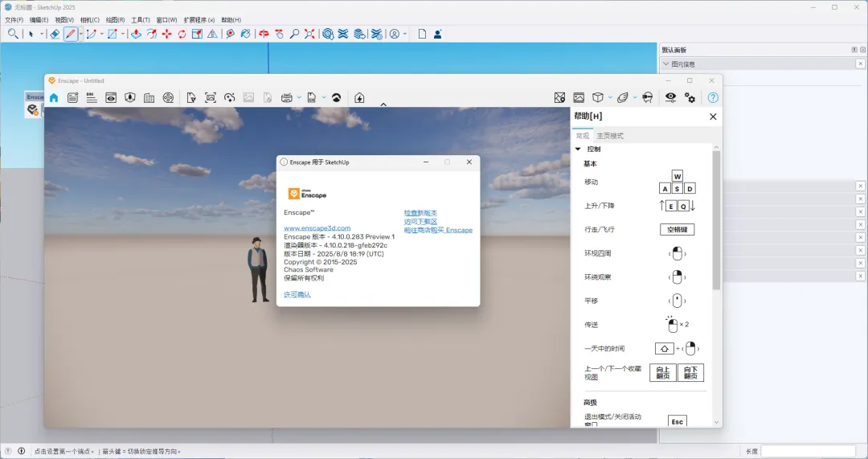Toggle the Enscape wing fly-mode icon

[x=623, y=97]
